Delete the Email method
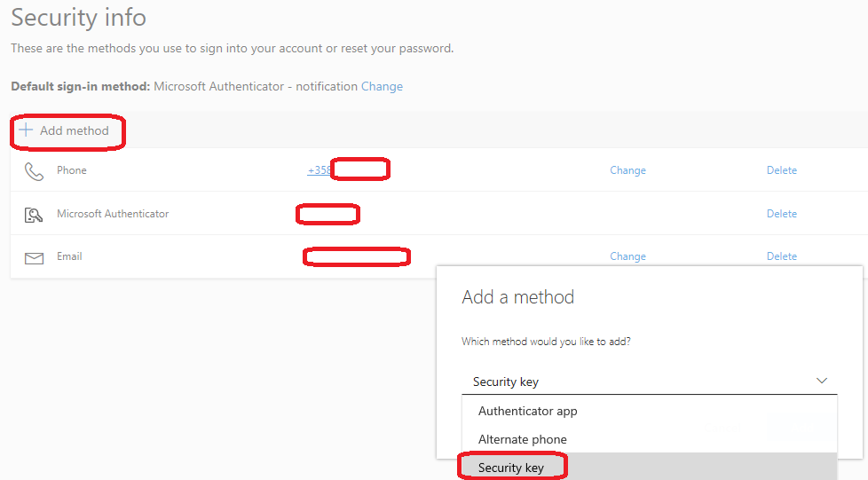The width and height of the screenshot is (868, 480). 781,256
